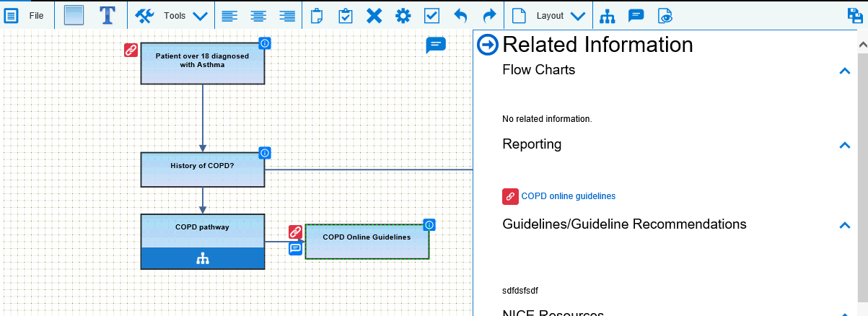The image size is (868, 316).
Task: Close Related Information panel with arrow button
Action: coord(488,45)
